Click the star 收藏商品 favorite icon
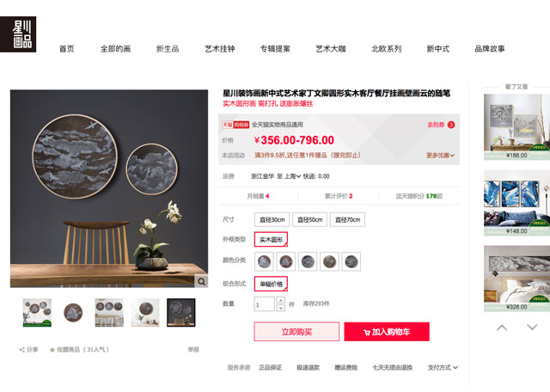 click(x=52, y=350)
